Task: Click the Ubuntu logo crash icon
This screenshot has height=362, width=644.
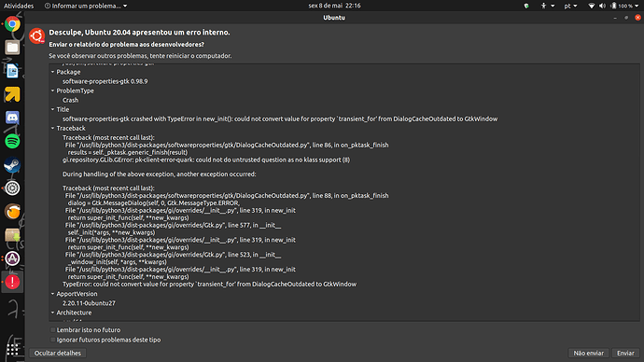Action: [37, 36]
